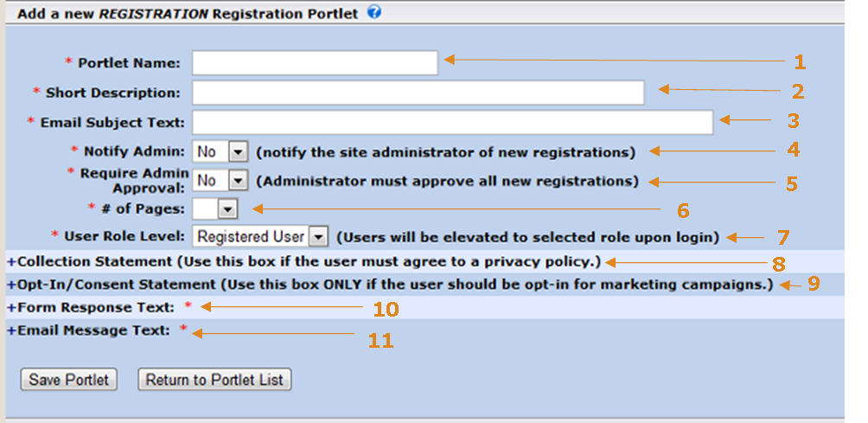Viewport: 868px width, 423px height.
Task: Click the Save Portlet button
Action: [x=68, y=380]
